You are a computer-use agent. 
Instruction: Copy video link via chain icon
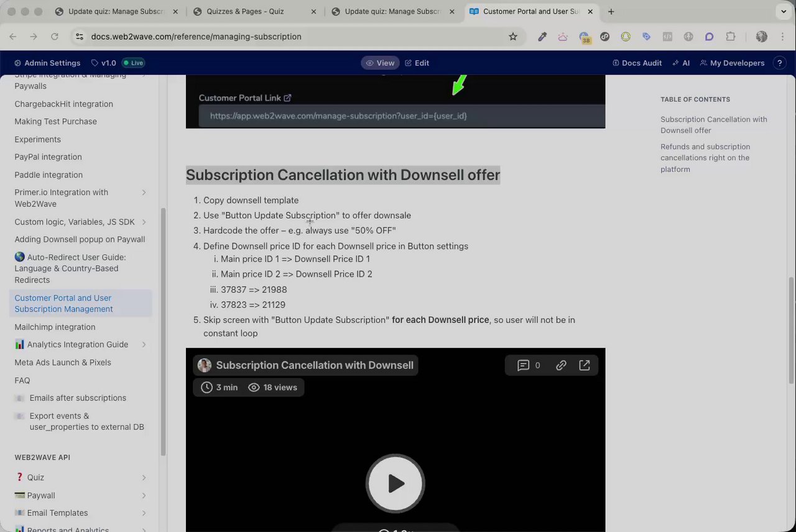(561, 365)
